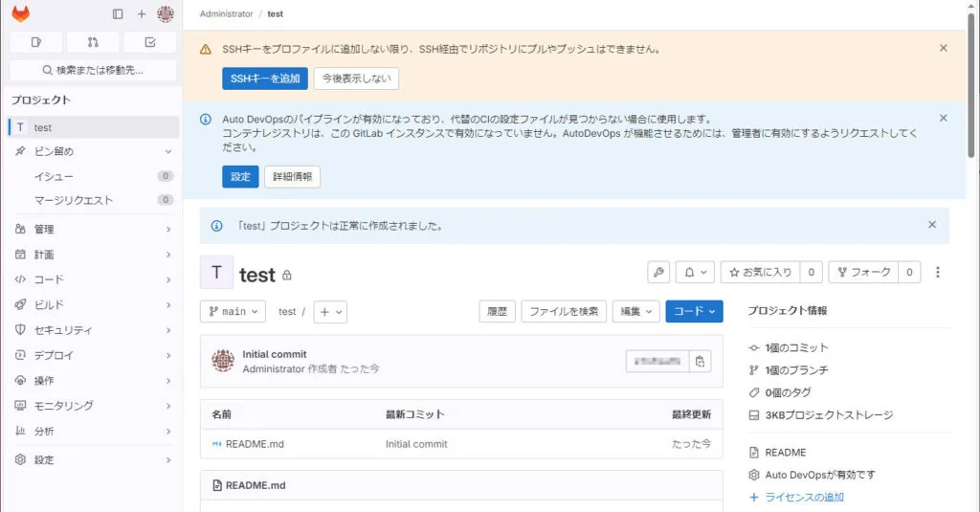The image size is (980, 512).
Task: Star the project with お気に入り button
Action: tap(761, 273)
